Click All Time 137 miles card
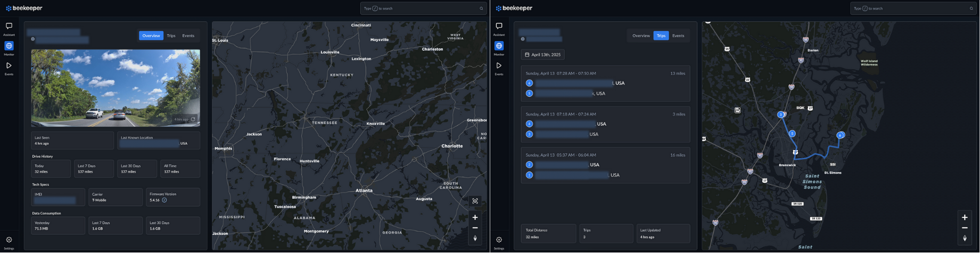980x253 pixels. pyautogui.click(x=180, y=169)
